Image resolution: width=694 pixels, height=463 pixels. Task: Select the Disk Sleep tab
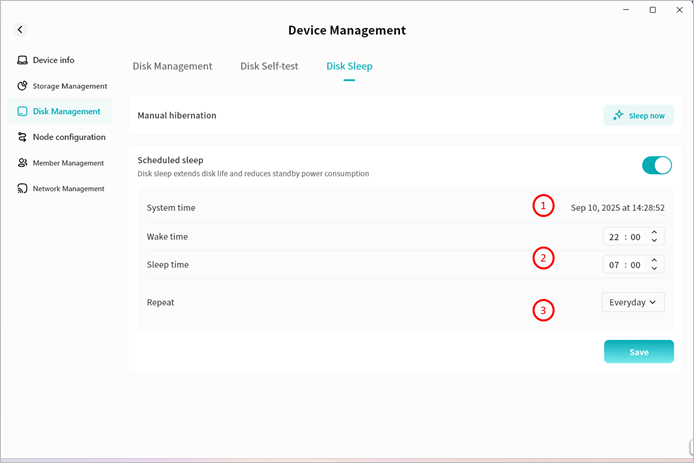pyautogui.click(x=349, y=66)
